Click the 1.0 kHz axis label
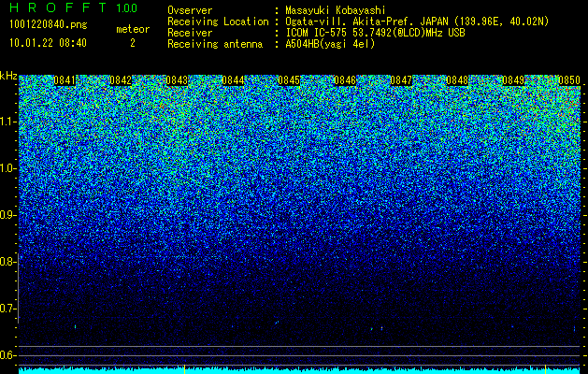The image size is (588, 374). (7, 169)
